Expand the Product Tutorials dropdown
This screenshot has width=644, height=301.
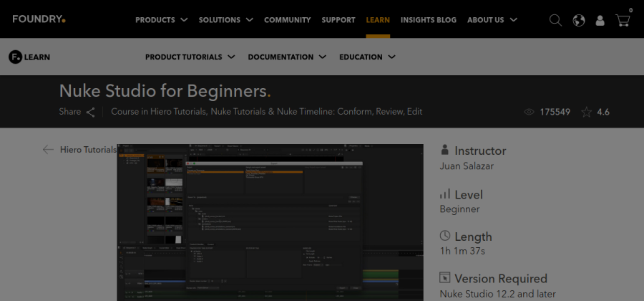pos(190,57)
